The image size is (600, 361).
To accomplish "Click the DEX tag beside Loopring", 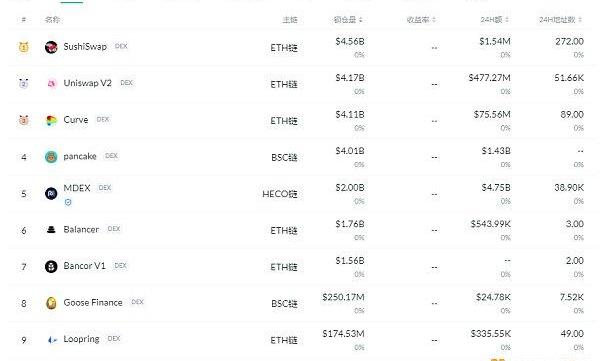I will point(114,339).
